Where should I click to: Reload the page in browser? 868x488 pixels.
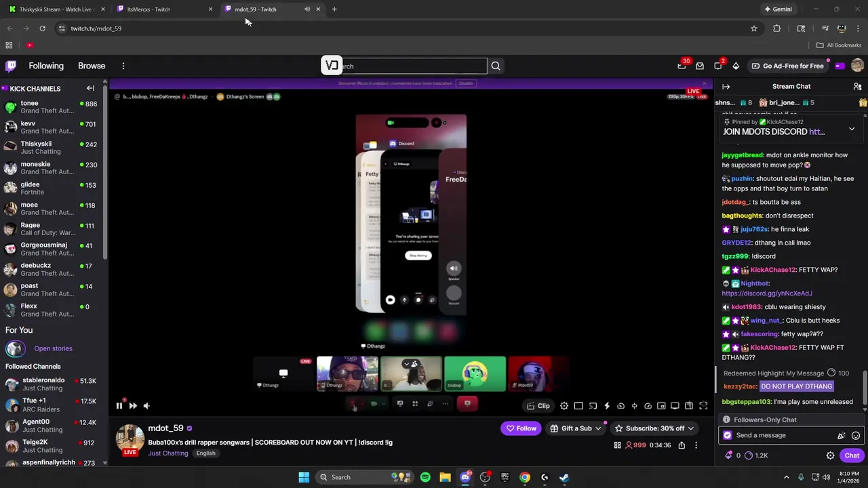click(42, 28)
